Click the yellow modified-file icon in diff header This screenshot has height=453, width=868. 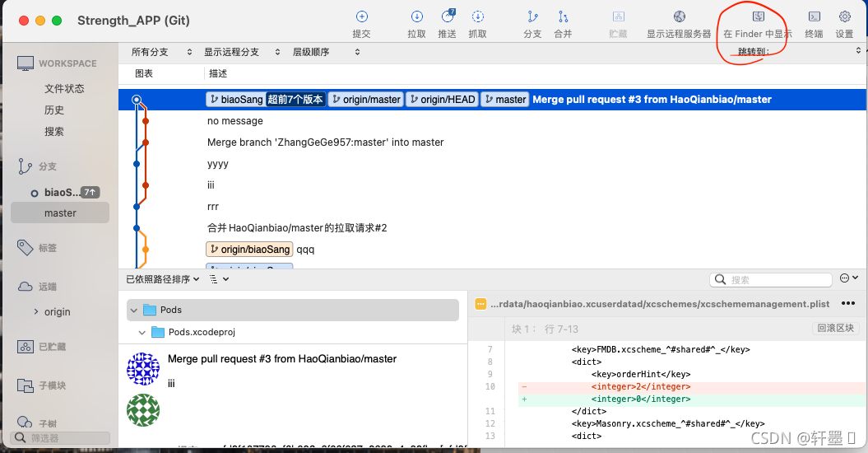coord(480,304)
